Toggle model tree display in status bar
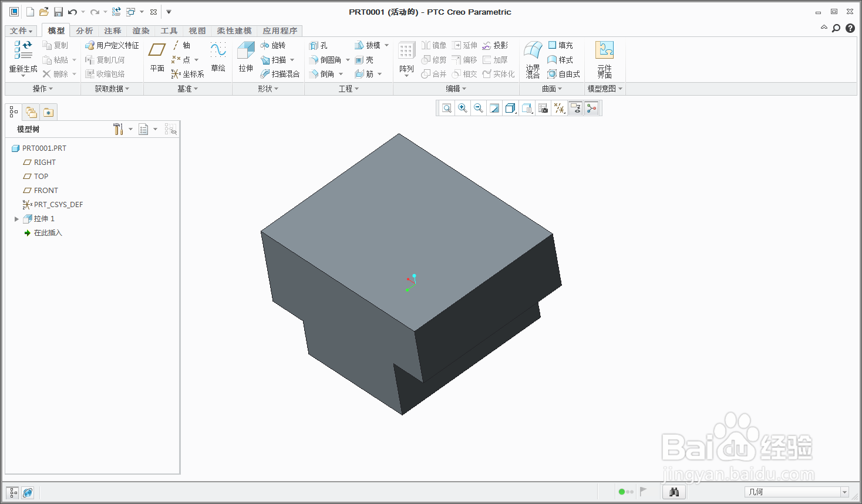Screen dimensions: 862x504 13,492
